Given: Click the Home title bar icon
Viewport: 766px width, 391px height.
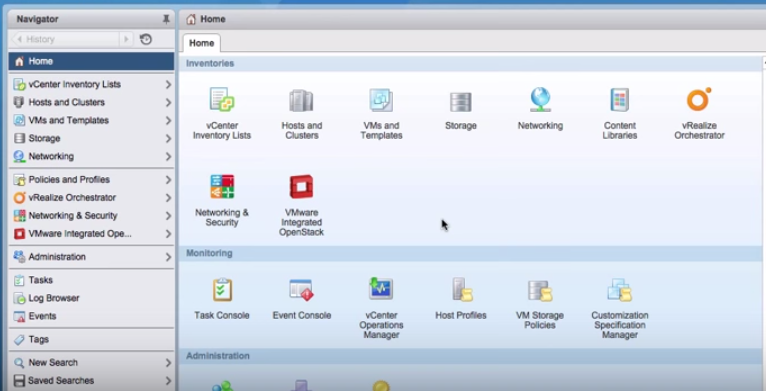Looking at the screenshot, I should (191, 19).
